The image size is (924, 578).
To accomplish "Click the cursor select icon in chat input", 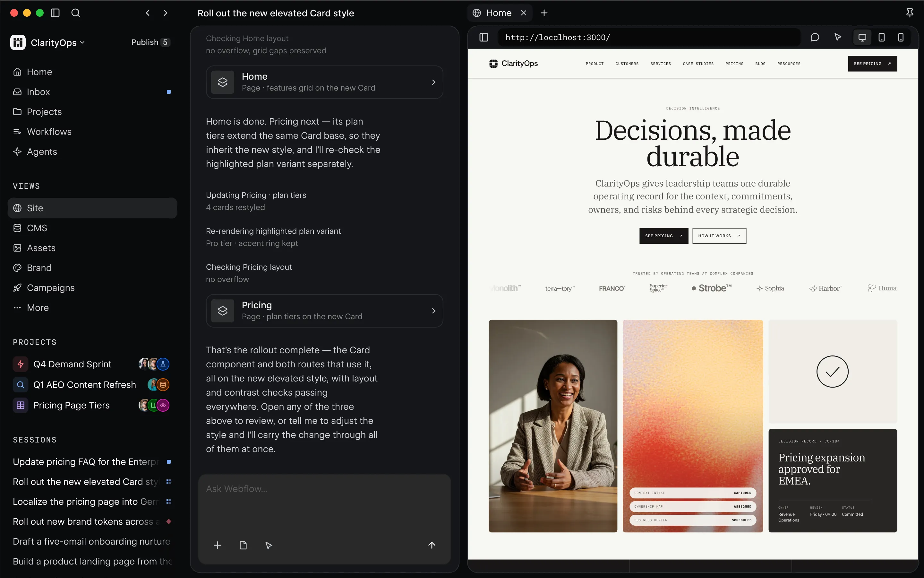I will click(x=269, y=545).
